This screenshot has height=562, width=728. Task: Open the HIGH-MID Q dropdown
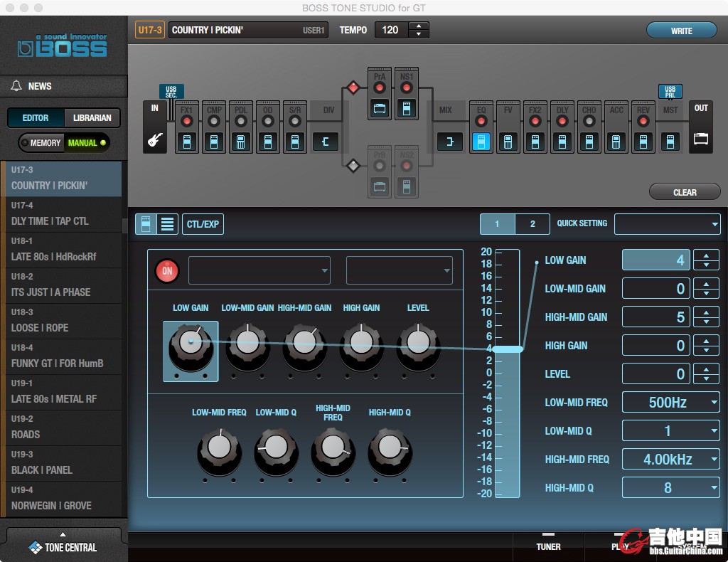(670, 488)
